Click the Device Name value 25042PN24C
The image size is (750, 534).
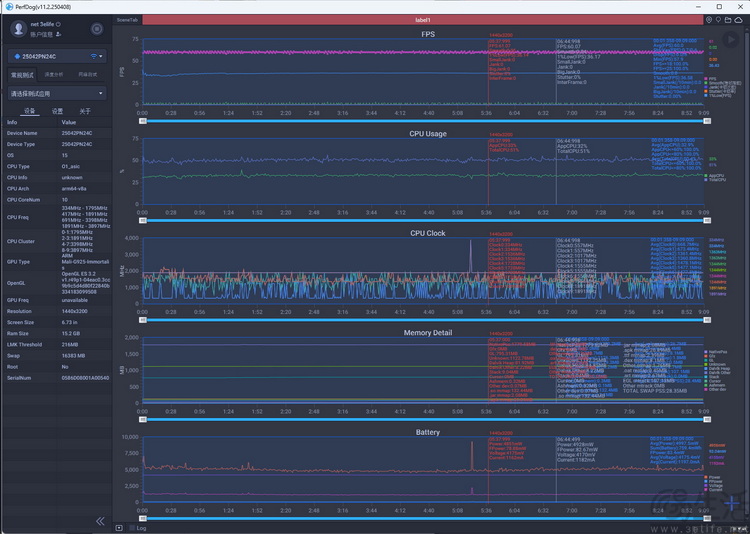[x=77, y=133]
